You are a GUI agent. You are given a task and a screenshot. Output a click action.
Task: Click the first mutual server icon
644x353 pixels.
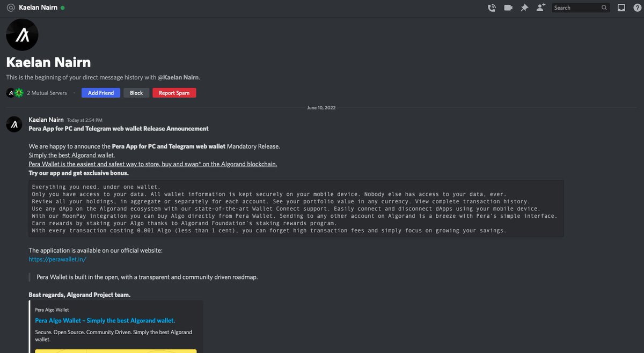[10, 93]
